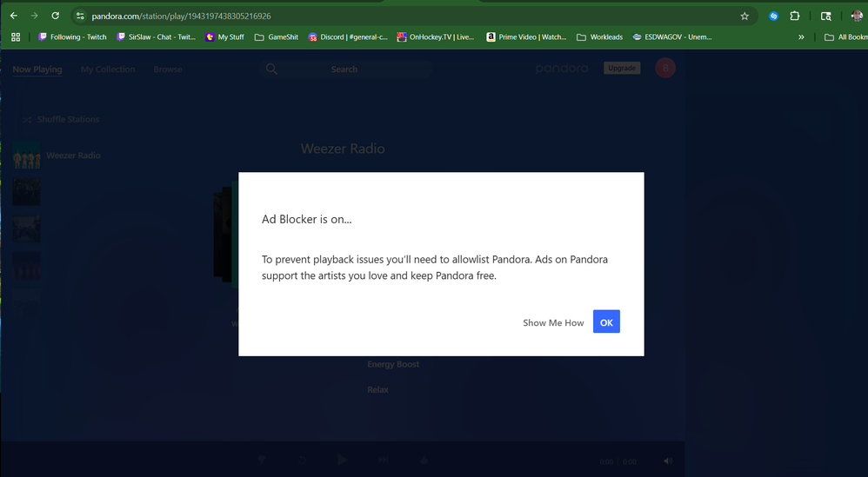The width and height of the screenshot is (868, 477).
Task: Click the play button in player bar
Action: coord(343,460)
